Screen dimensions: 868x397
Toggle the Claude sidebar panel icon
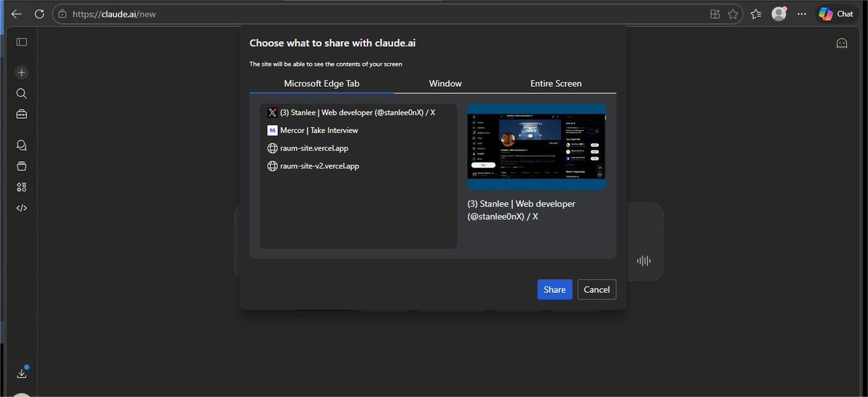point(22,42)
